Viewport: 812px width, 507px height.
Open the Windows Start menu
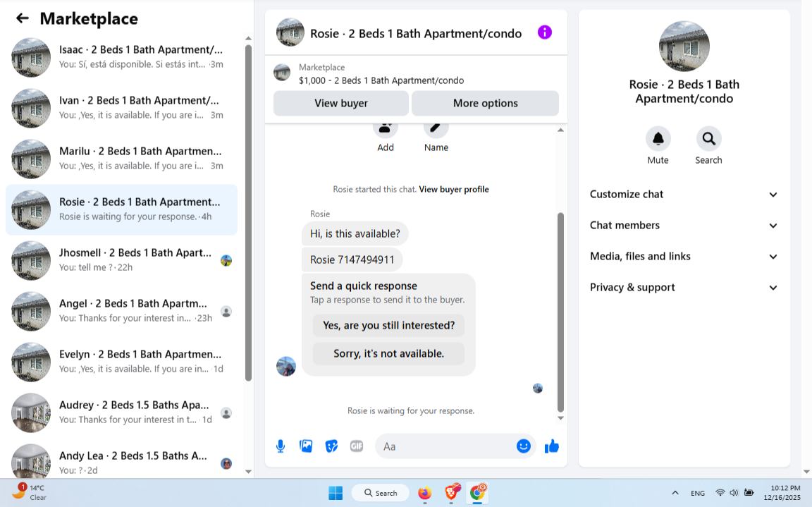336,493
